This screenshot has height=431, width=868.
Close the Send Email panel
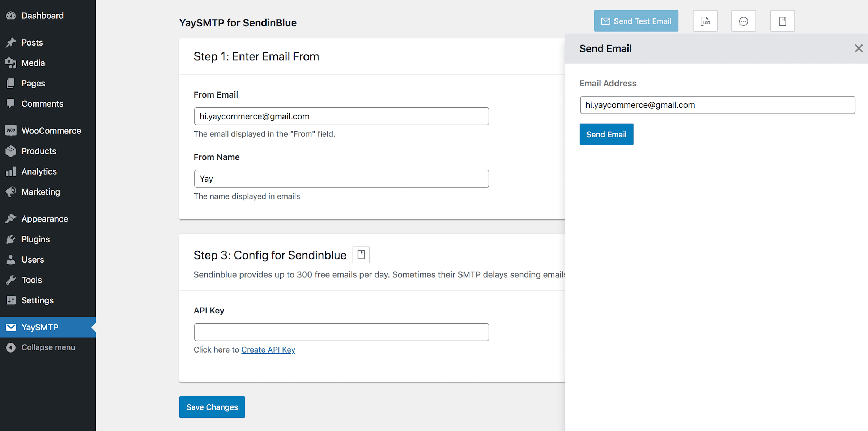point(859,48)
